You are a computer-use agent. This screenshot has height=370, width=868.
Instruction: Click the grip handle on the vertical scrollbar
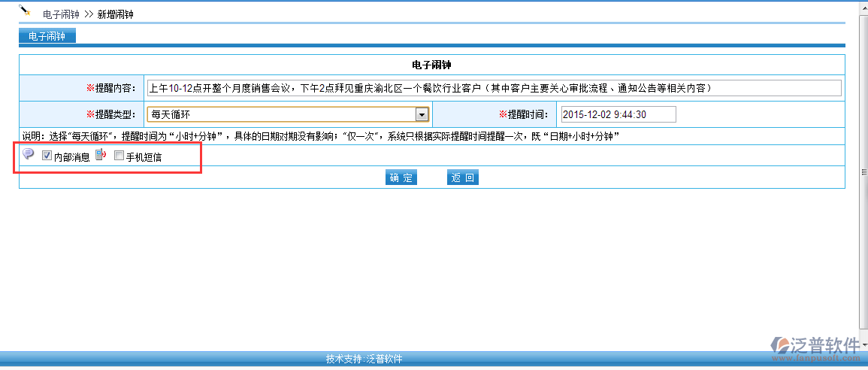(x=863, y=172)
